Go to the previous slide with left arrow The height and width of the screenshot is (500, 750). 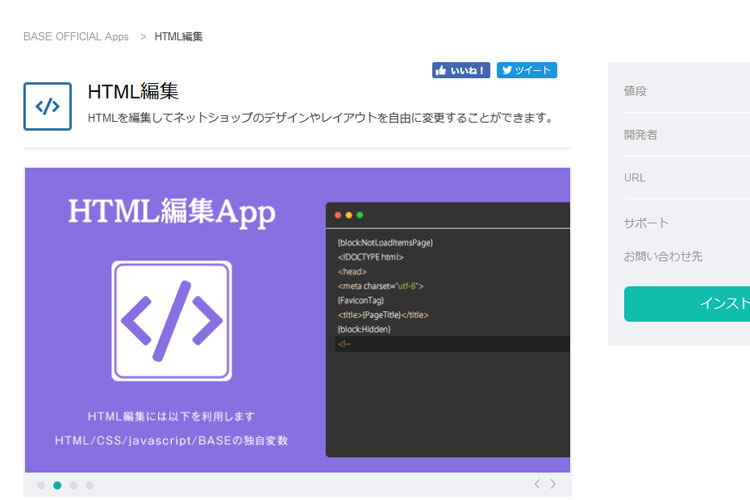[537, 484]
